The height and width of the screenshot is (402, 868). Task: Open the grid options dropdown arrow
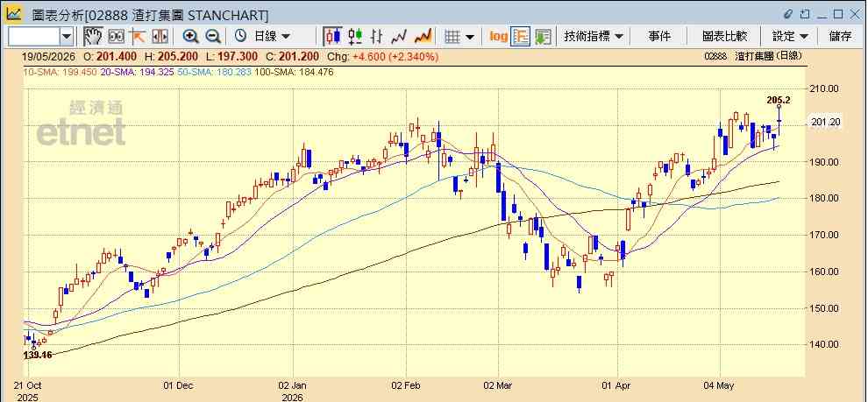click(x=470, y=37)
